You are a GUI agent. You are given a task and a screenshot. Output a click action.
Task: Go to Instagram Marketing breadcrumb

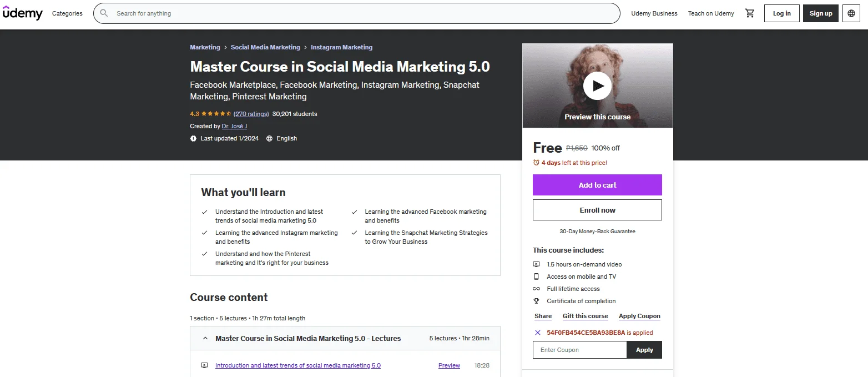click(342, 47)
